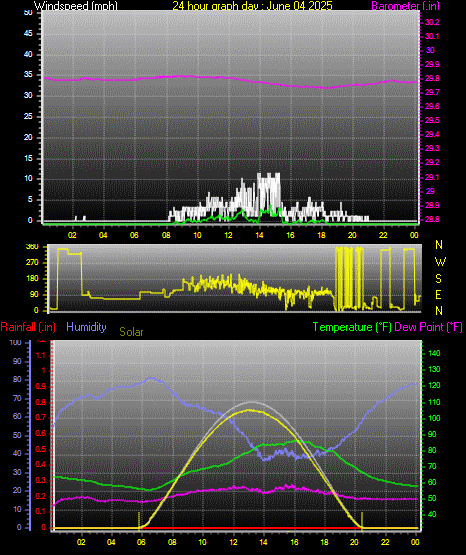The width and height of the screenshot is (466, 555).
Task: Click the Dew Point (°F) legend label
Action: [428, 327]
